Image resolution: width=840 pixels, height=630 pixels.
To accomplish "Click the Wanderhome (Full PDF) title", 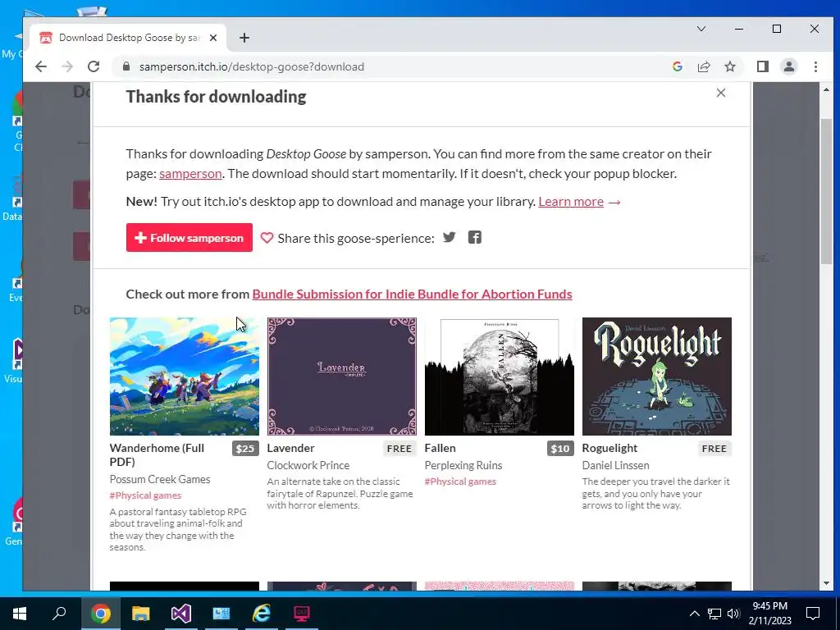I will 157,454.
